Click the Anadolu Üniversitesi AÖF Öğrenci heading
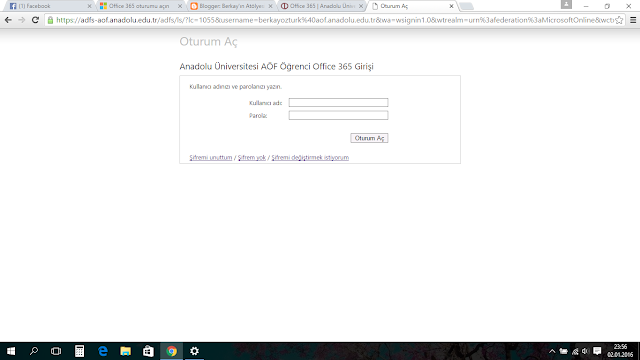Image resolution: width=640 pixels, height=360 pixels. (276, 67)
